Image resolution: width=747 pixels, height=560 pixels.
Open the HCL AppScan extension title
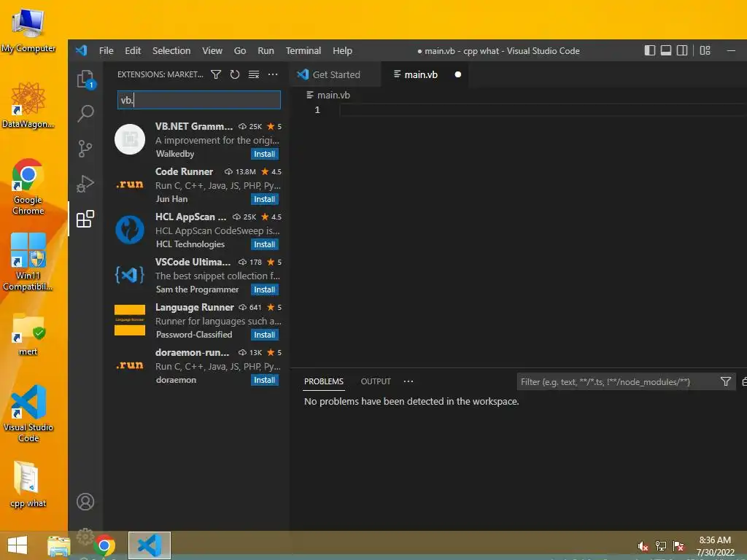[x=191, y=217]
